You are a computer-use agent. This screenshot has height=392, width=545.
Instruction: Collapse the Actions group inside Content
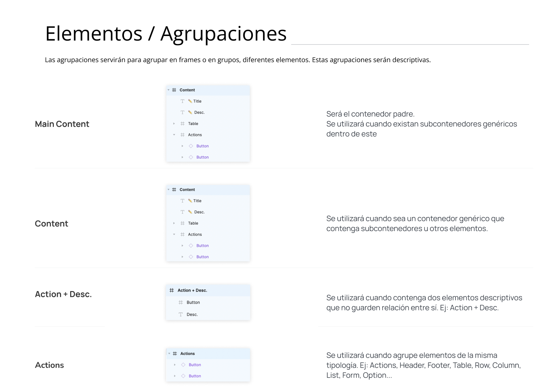[x=174, y=135]
